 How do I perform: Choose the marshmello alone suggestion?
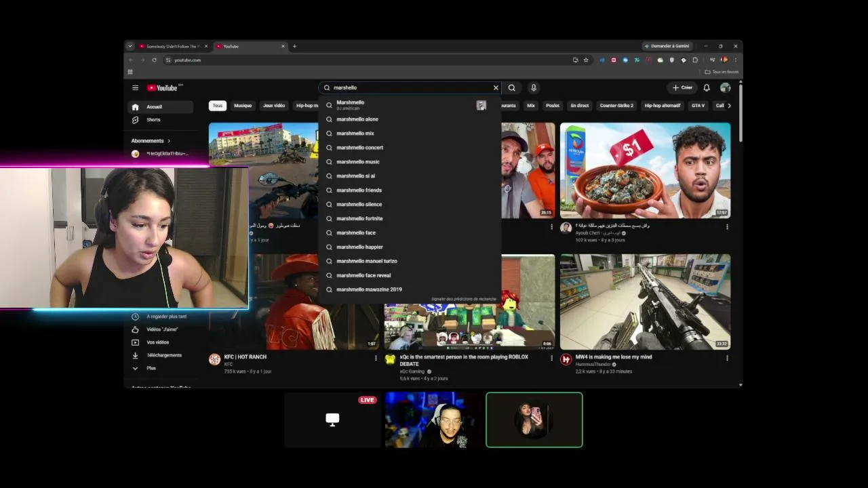pos(408,119)
